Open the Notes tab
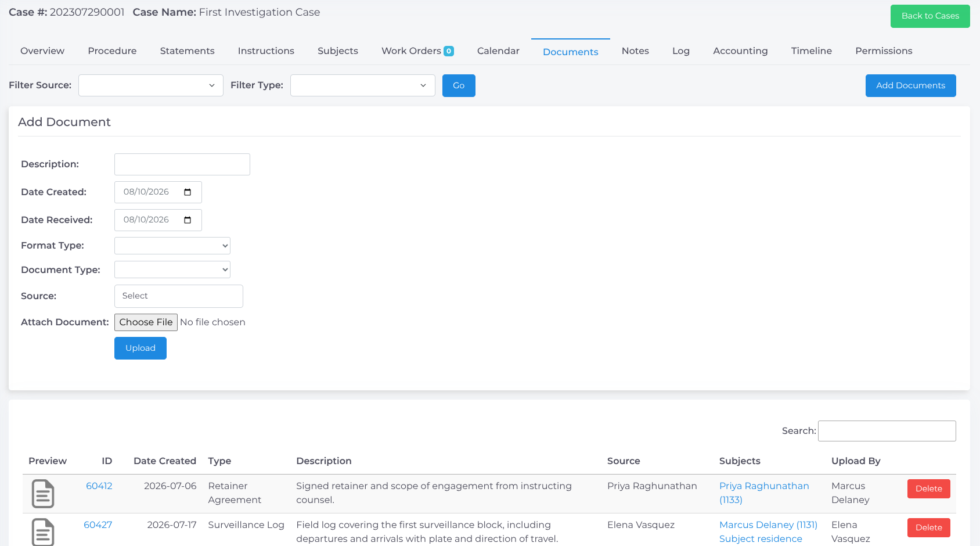This screenshot has height=546, width=980. pos(635,51)
